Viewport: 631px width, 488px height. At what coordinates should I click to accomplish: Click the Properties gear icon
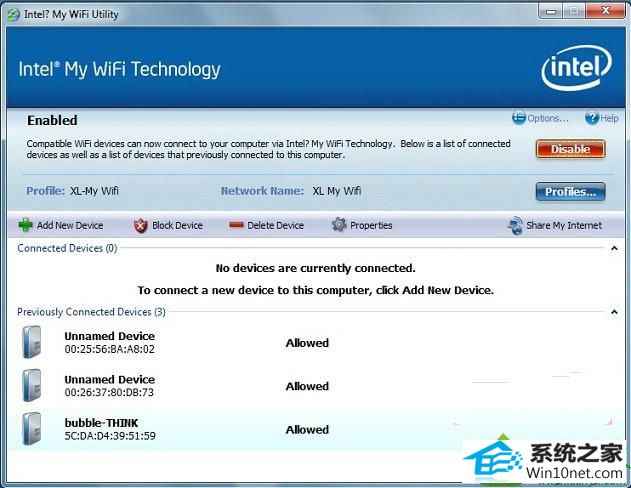coord(339,225)
